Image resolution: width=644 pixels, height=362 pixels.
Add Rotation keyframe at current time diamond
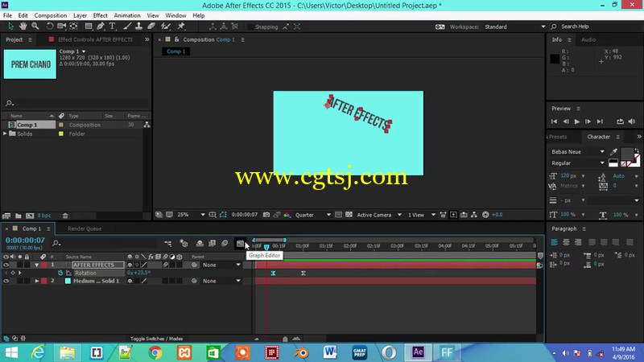[13, 273]
